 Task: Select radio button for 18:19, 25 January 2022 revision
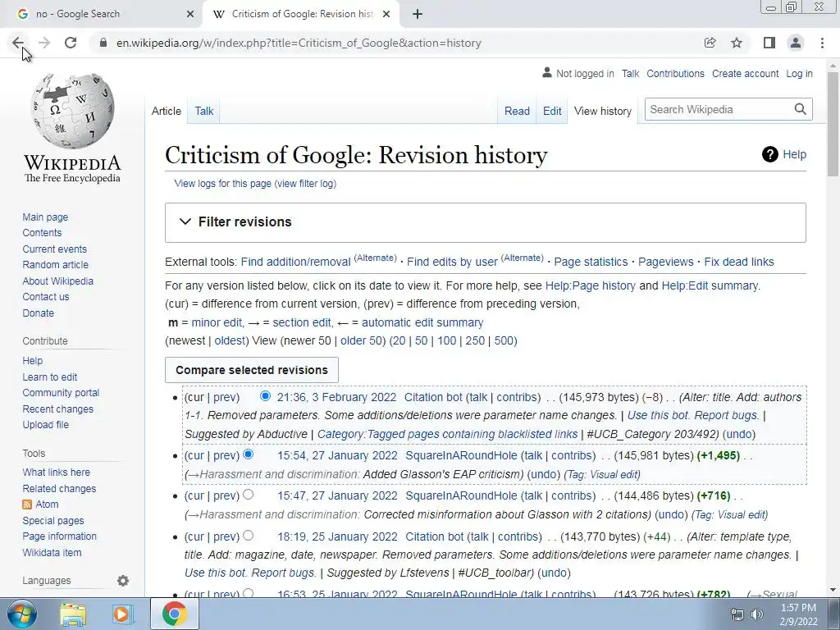click(248, 535)
